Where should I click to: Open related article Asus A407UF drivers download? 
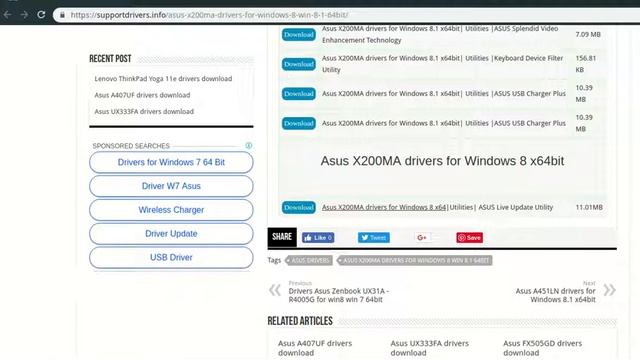(x=315, y=348)
